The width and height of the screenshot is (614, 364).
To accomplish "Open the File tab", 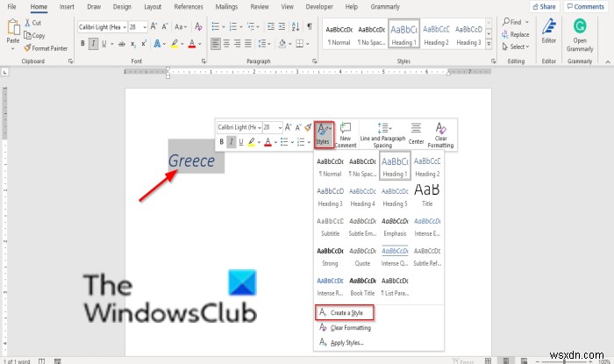I will click(11, 7).
